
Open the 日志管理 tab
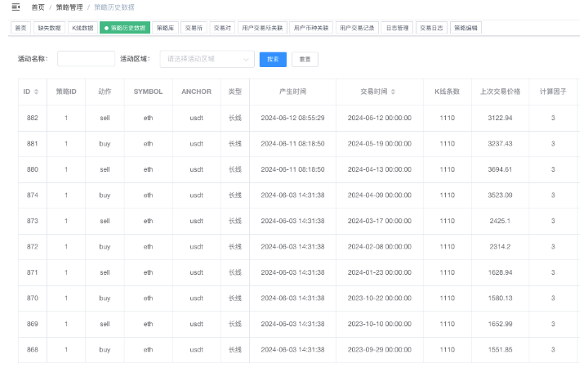(397, 28)
